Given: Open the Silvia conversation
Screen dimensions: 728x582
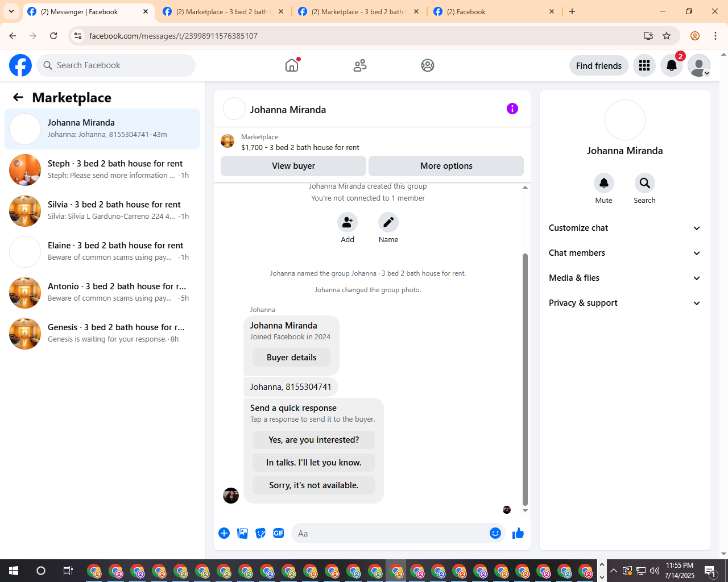Looking at the screenshot, I should click(102, 211).
